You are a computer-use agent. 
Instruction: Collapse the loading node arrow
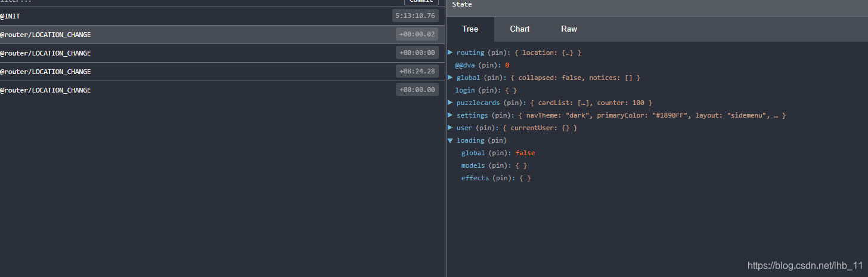451,140
